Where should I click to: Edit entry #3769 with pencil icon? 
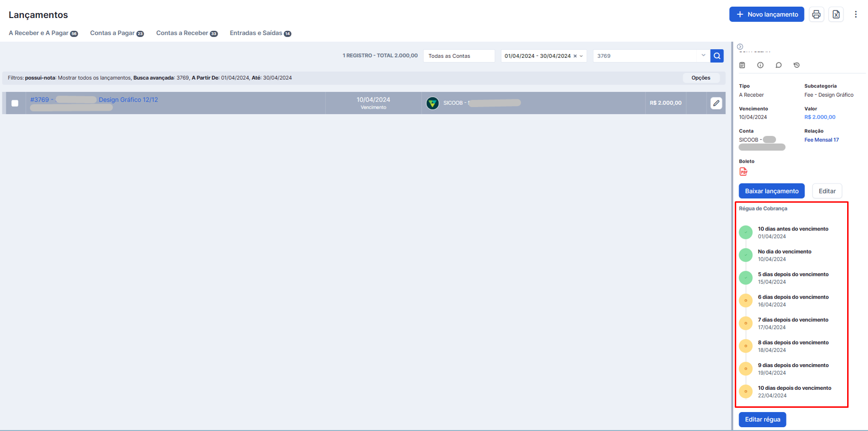coord(716,103)
